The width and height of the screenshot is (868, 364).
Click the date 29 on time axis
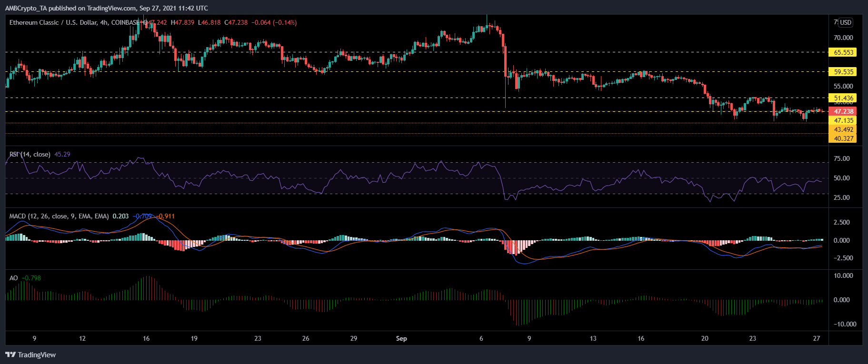click(x=354, y=338)
